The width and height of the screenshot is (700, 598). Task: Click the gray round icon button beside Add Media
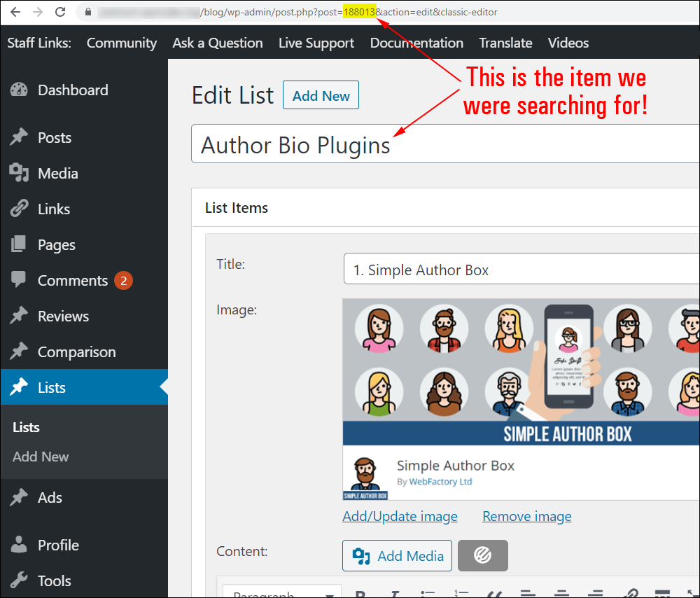point(482,555)
